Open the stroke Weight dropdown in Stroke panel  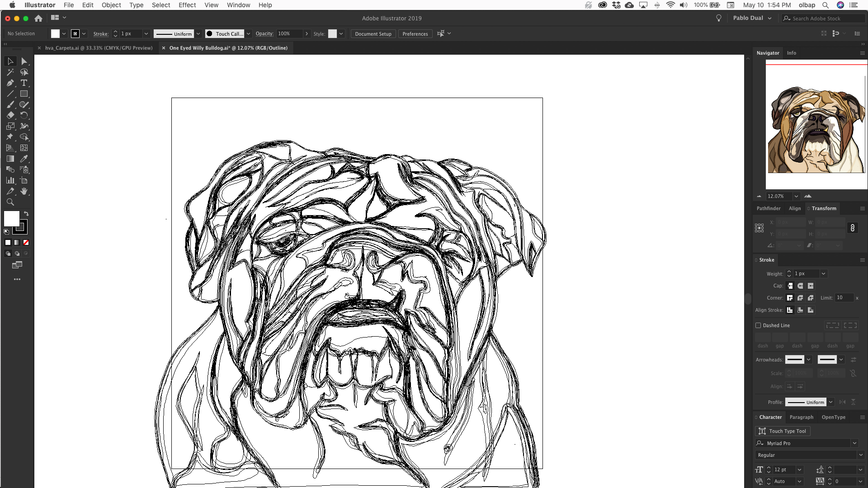click(x=823, y=273)
